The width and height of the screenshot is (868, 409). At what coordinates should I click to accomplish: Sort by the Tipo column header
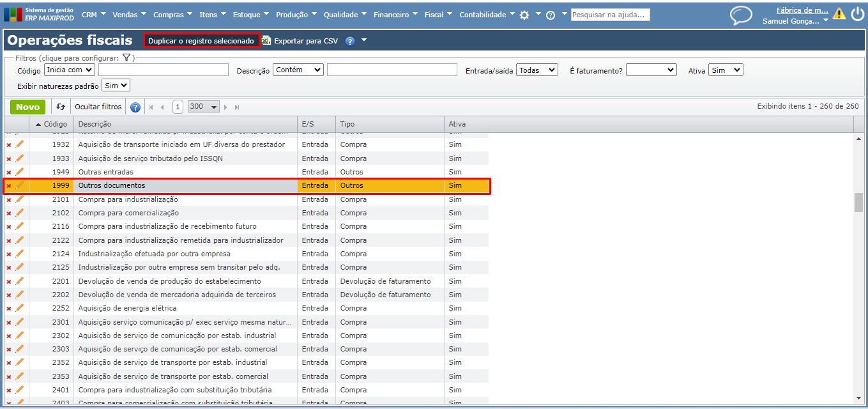point(390,124)
